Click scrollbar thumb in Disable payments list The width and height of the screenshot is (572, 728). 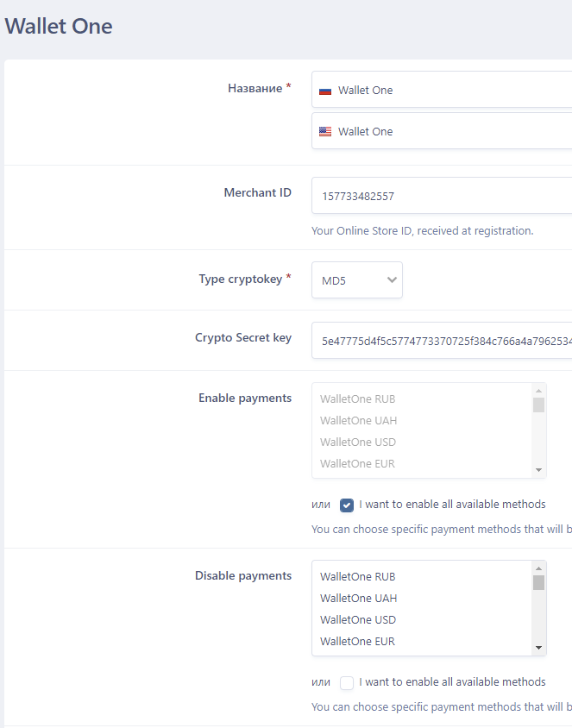click(x=538, y=583)
